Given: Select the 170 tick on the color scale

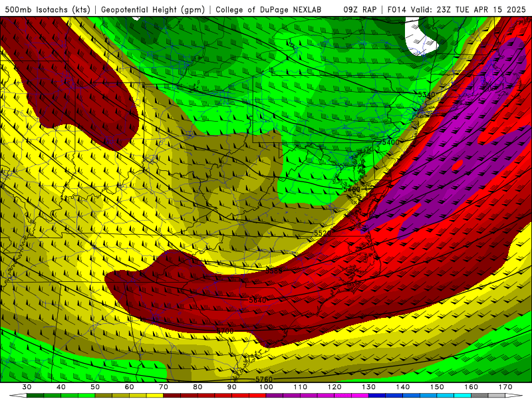Looking at the screenshot, I should pos(505,387).
